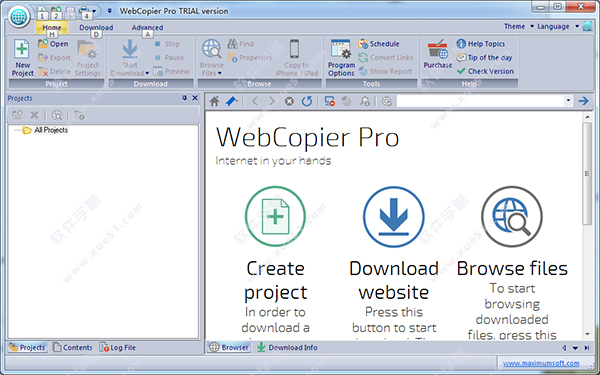
Task: Switch to the Download ribbon tab
Action: [96, 27]
